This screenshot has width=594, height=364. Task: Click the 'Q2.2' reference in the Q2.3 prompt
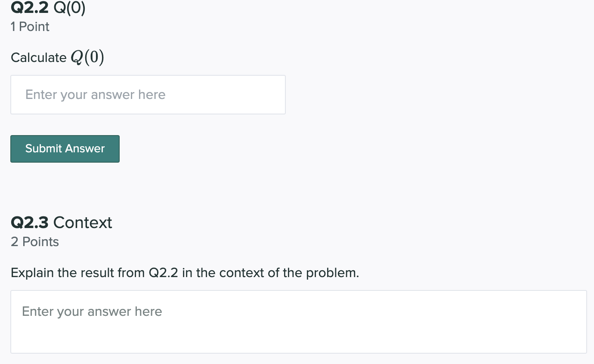(x=163, y=273)
